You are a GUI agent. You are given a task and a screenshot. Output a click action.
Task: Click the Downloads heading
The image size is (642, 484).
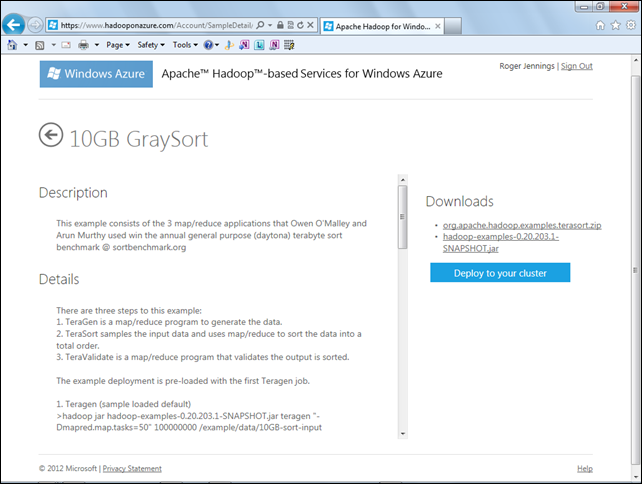click(459, 201)
